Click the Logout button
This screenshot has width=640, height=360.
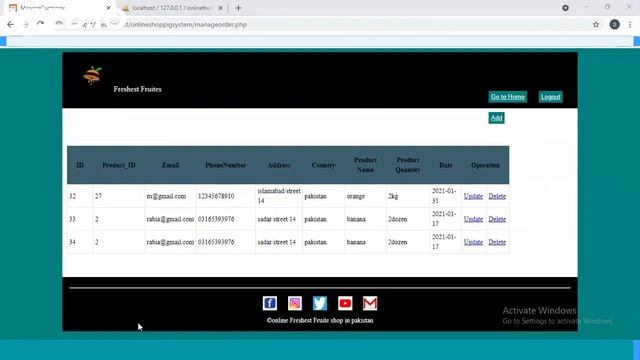point(551,97)
